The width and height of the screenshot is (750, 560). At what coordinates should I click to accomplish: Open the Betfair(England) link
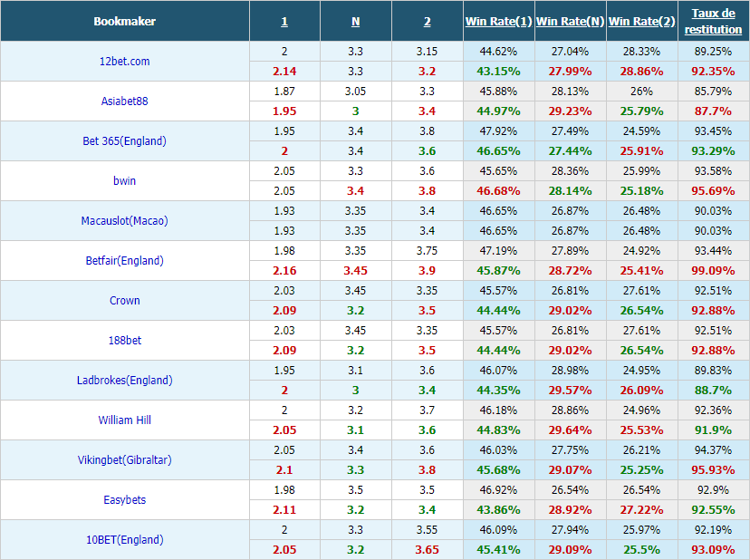click(124, 260)
